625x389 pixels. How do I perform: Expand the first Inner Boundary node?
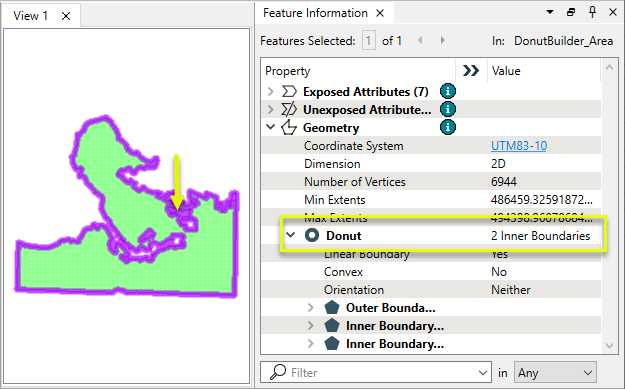[311, 326]
